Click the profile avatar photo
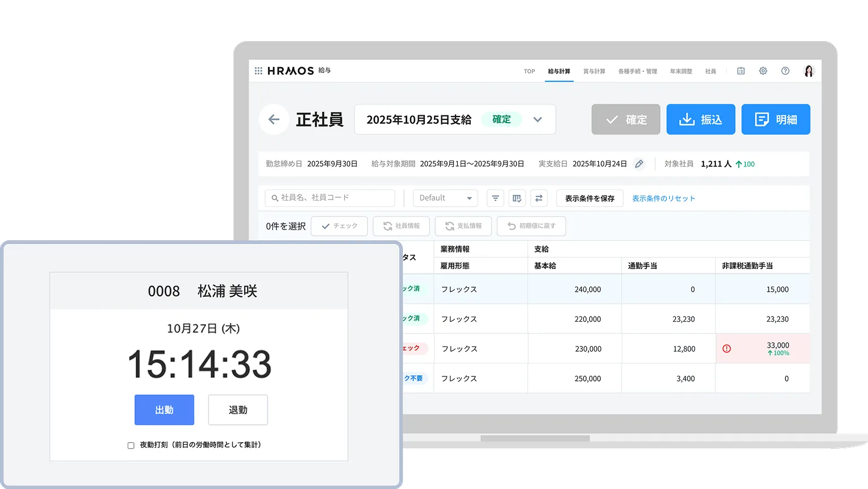Screen dimensions: 868x489 809,71
